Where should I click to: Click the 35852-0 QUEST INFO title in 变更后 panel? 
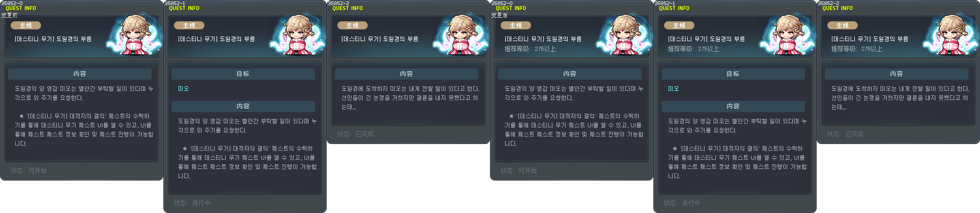click(x=509, y=6)
